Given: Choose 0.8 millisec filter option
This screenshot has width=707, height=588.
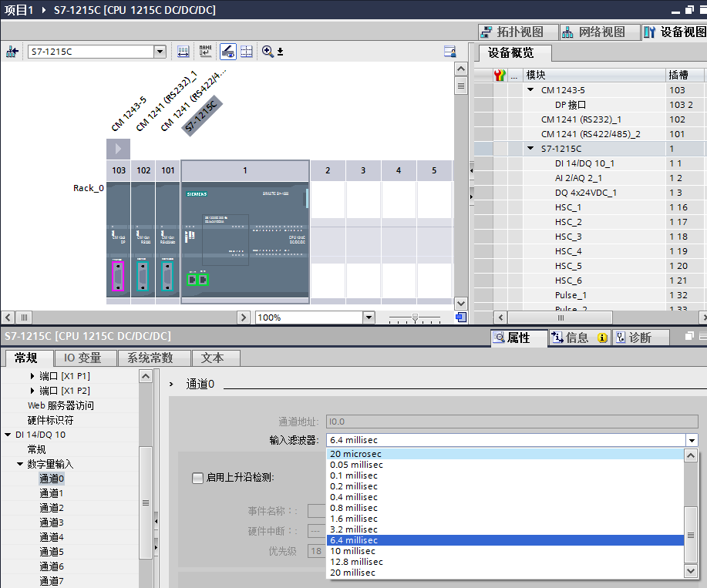Looking at the screenshot, I should coord(505,508).
